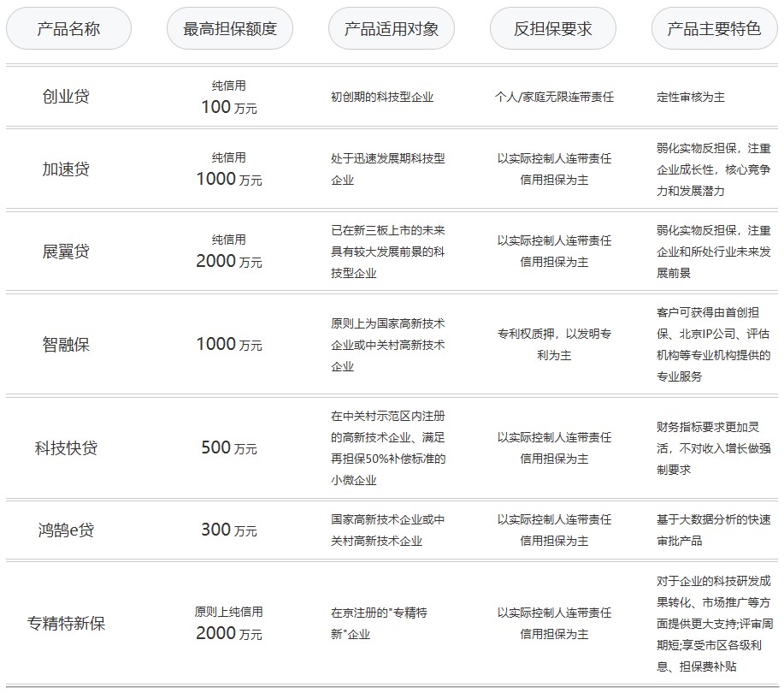Click the 专精特新保 product name
Screen dimensions: 784x693
[x=66, y=623]
